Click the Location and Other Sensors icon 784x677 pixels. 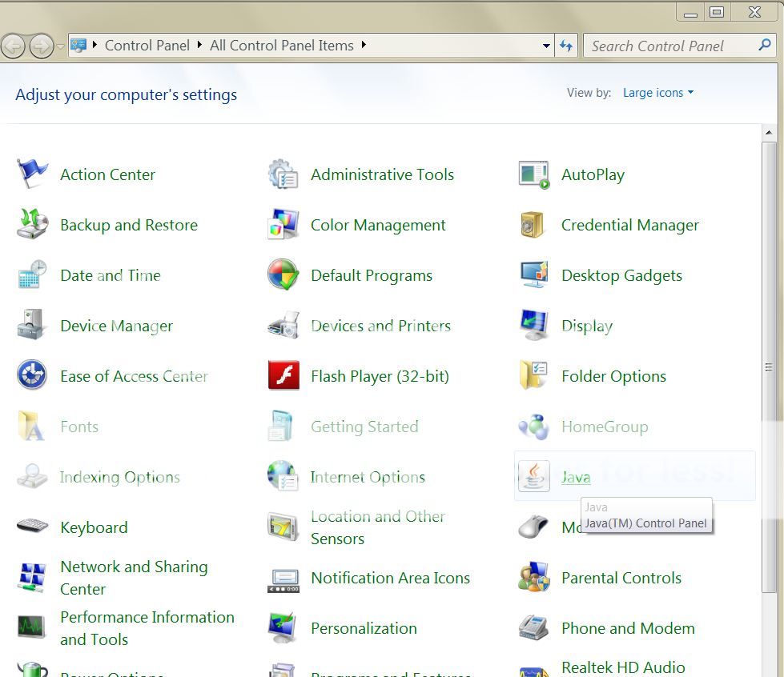[283, 527]
